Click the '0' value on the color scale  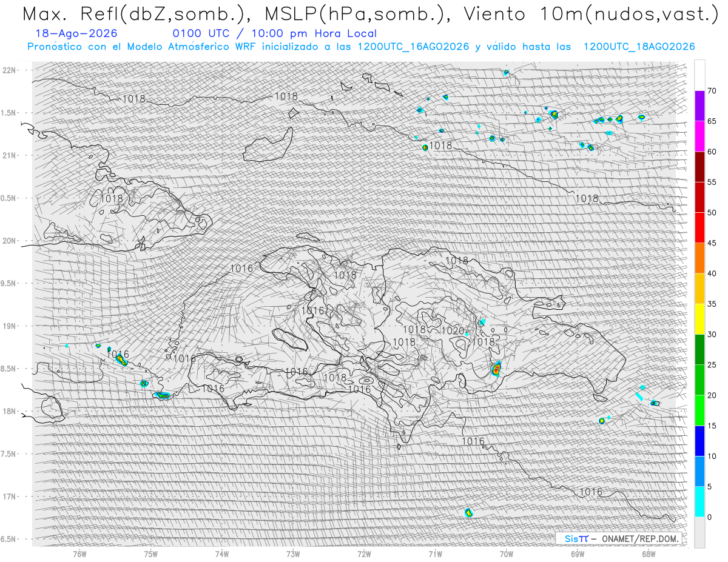[709, 517]
